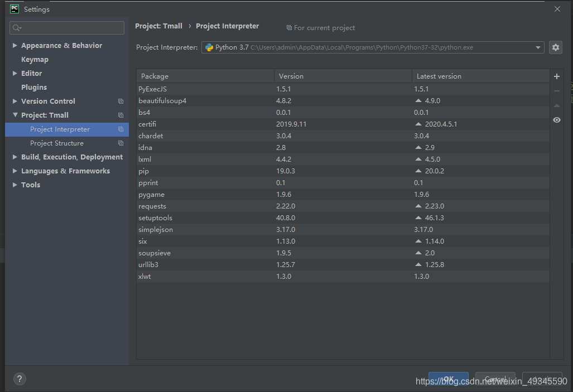The width and height of the screenshot is (573, 392).
Task: Click the Python logo in interpreter field
Action: point(209,47)
